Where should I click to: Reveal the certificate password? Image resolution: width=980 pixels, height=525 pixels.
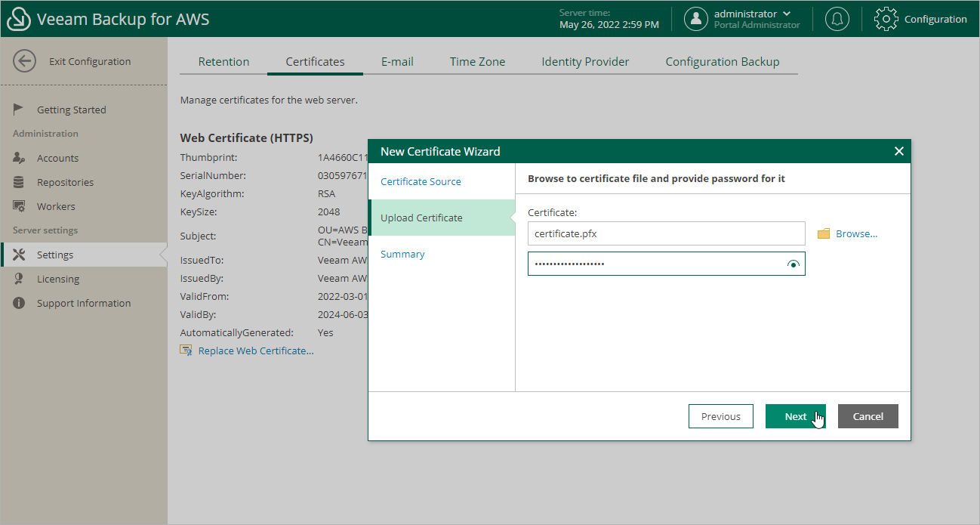(x=793, y=264)
